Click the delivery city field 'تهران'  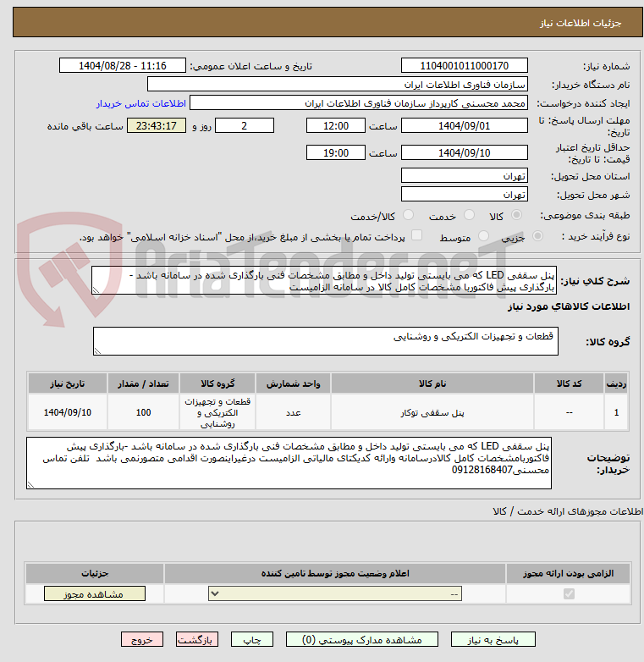465,194
